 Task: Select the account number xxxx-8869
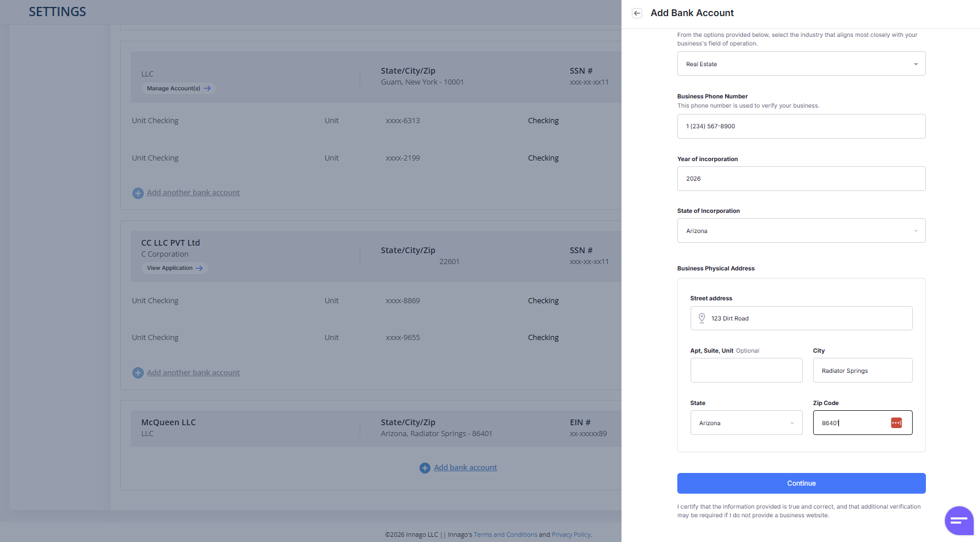[x=403, y=301]
